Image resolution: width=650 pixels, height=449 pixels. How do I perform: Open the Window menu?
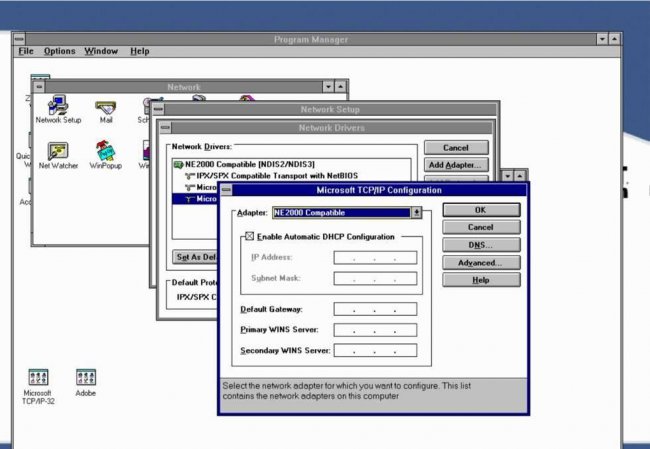101,51
